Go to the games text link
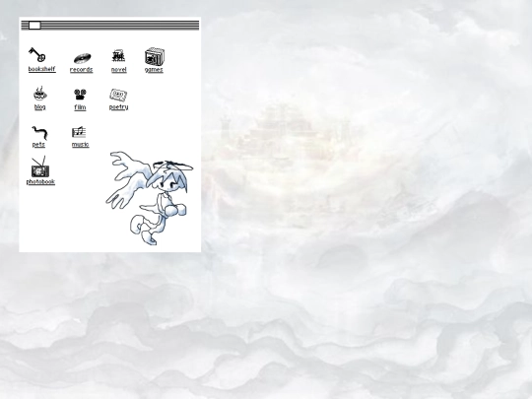The image size is (532, 399). (x=154, y=70)
